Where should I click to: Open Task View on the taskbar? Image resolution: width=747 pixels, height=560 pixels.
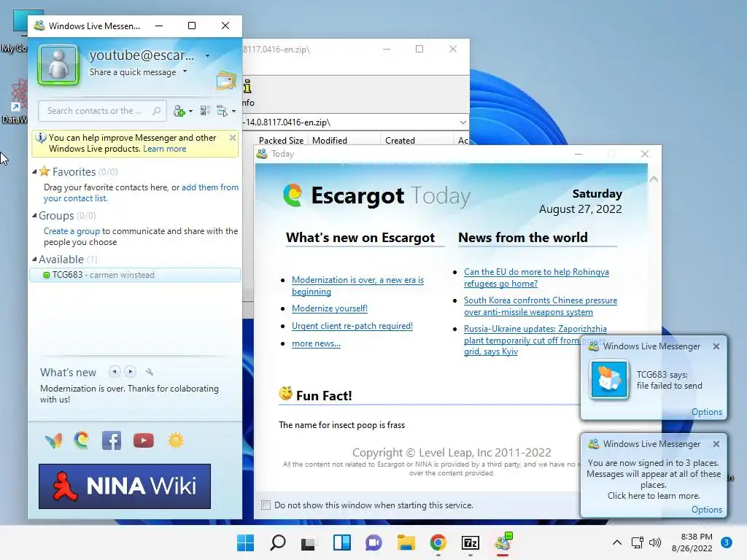click(309, 542)
